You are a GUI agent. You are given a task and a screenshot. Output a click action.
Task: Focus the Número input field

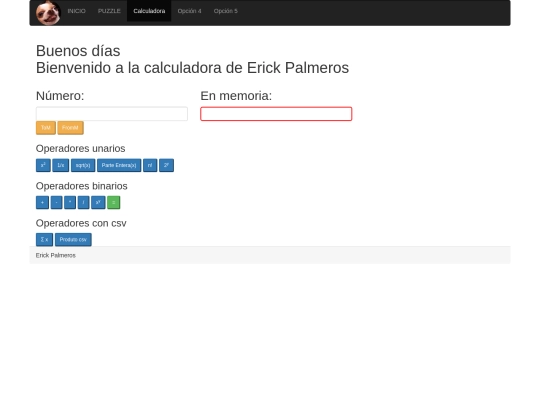tap(112, 114)
